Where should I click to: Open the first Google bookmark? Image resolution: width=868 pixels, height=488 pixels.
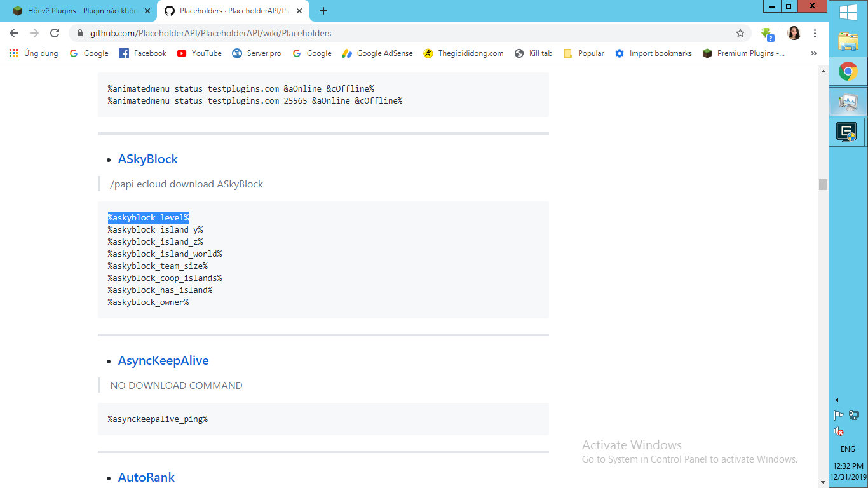pyautogui.click(x=89, y=53)
